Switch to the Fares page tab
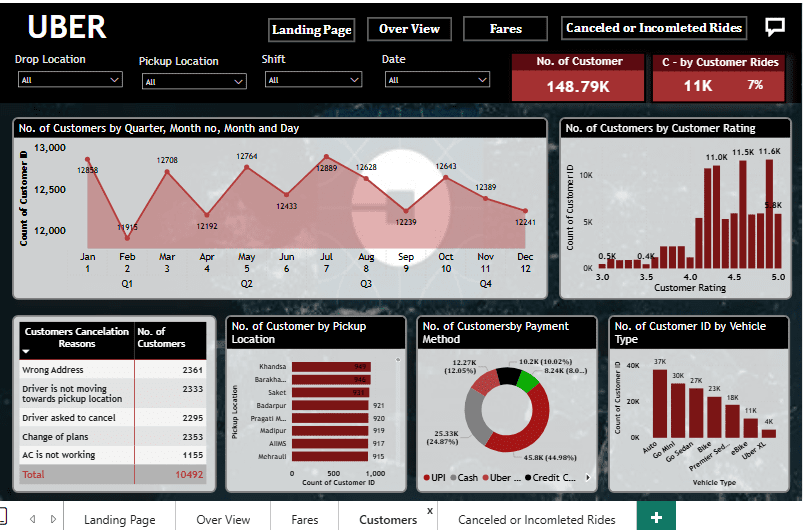 (305, 519)
